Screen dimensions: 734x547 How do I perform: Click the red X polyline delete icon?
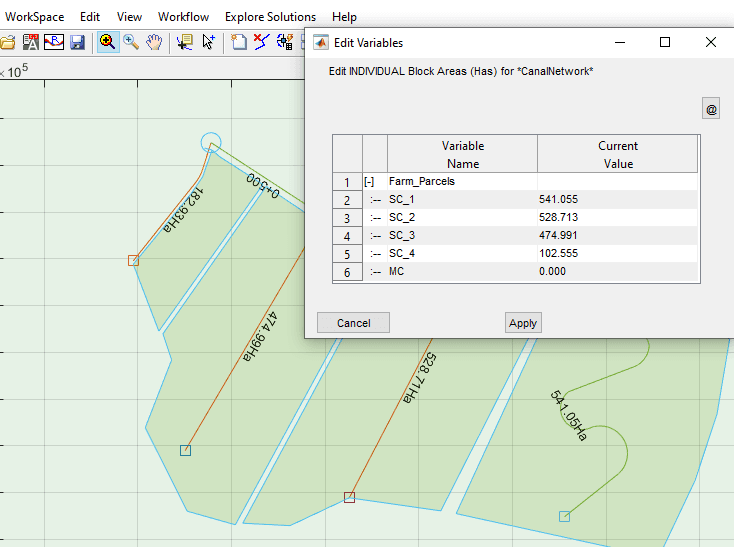tap(261, 42)
